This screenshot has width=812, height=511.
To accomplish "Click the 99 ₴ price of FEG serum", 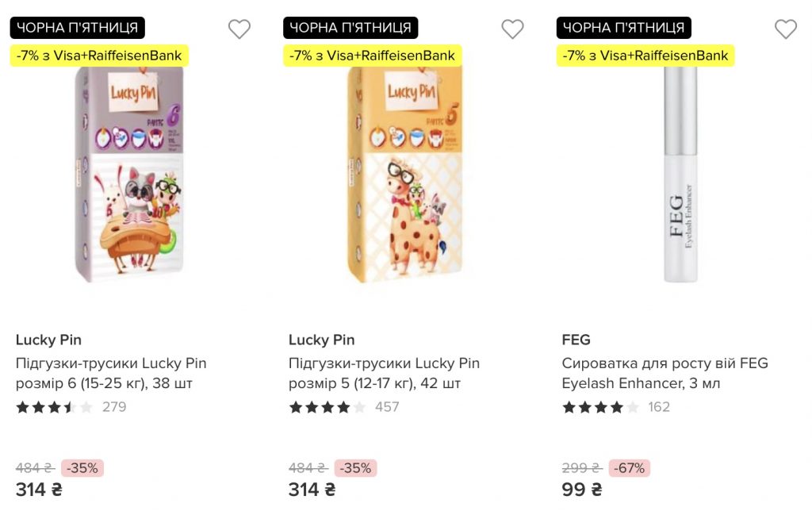I will tap(582, 490).
